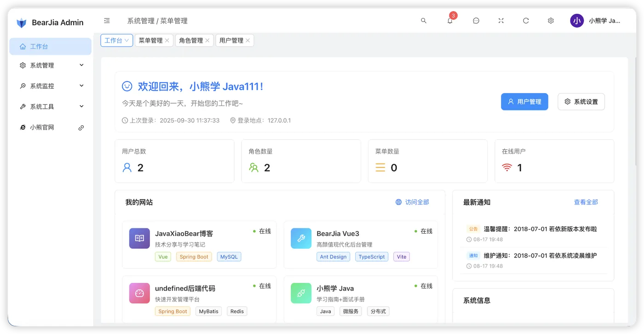Refresh page with the reload icon

[x=526, y=21]
